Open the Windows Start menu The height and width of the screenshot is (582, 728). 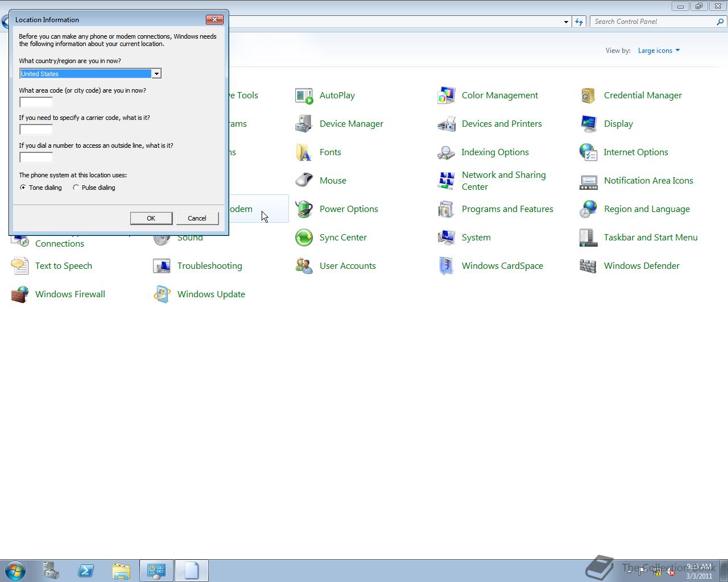click(x=15, y=571)
